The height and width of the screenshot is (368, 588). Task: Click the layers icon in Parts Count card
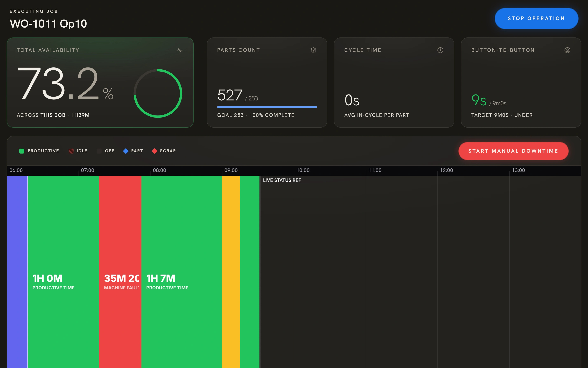313,50
